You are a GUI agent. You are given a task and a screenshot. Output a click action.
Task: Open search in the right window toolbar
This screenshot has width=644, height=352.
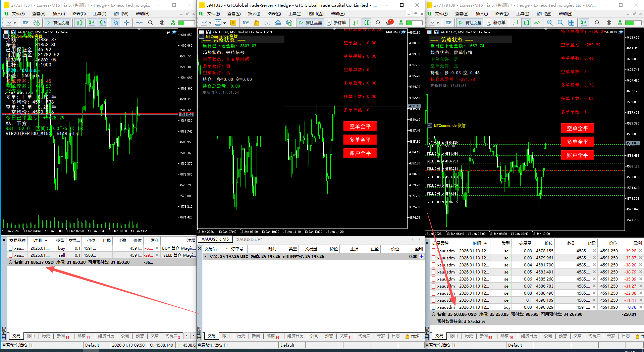[597, 23]
